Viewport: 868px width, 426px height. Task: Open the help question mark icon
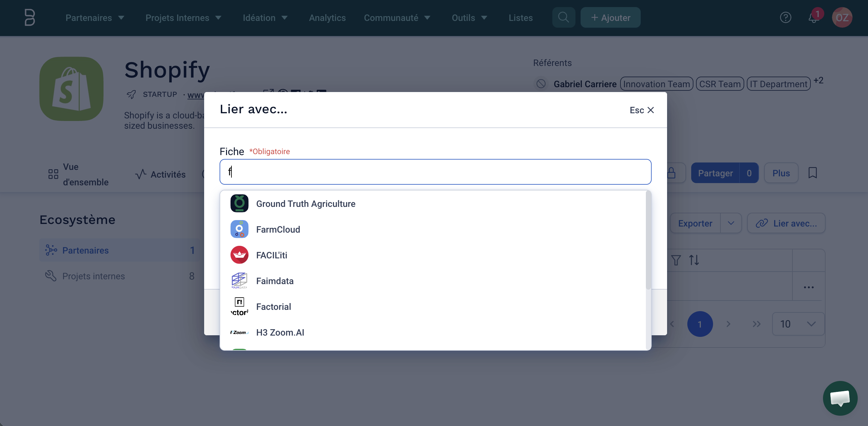pyautogui.click(x=785, y=18)
